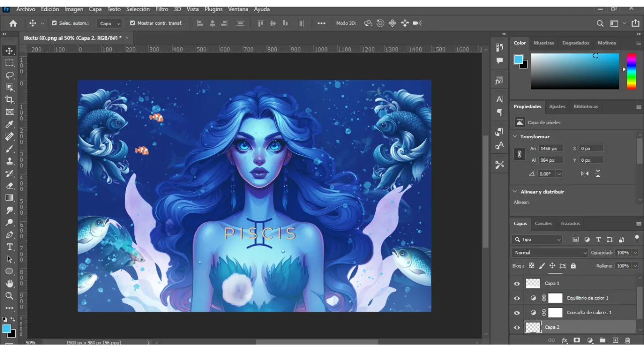Close the liketu (8).png document tab

(x=127, y=38)
